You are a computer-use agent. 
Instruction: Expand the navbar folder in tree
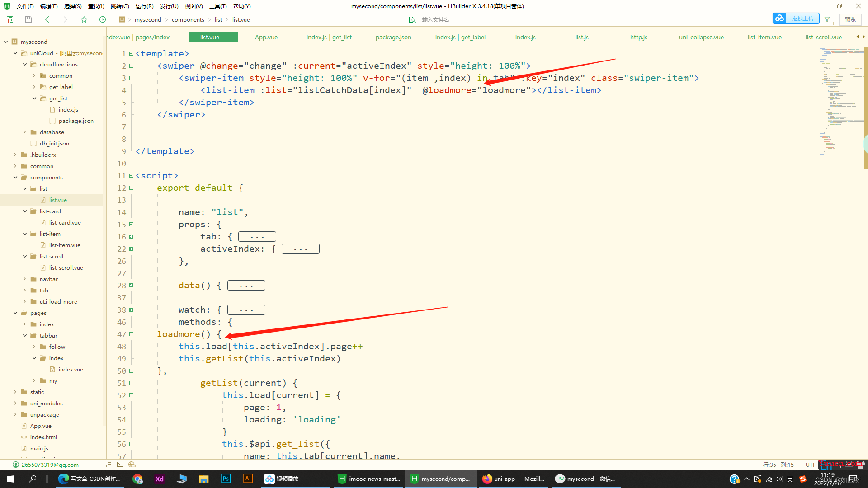(x=25, y=279)
